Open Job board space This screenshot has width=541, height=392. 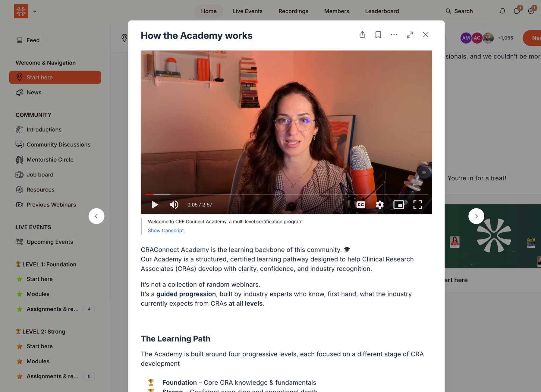tap(55, 175)
